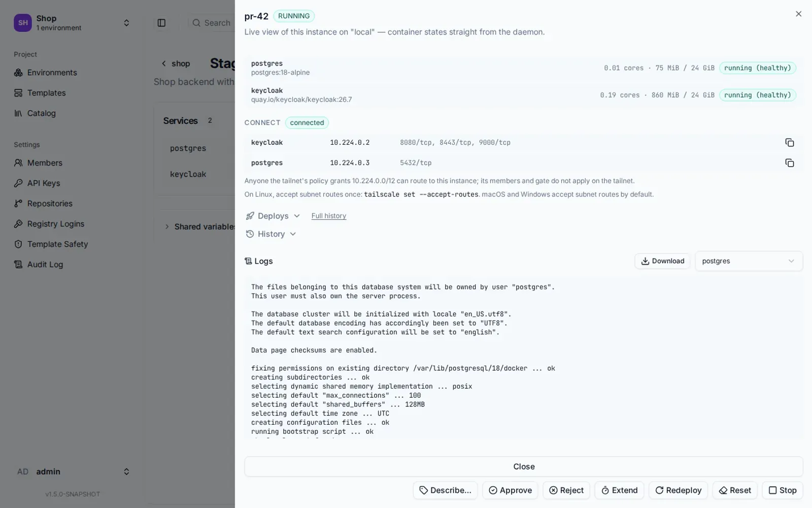Viewport: 812px width, 508px height.
Task: Click the History clock icon
Action: click(250, 234)
